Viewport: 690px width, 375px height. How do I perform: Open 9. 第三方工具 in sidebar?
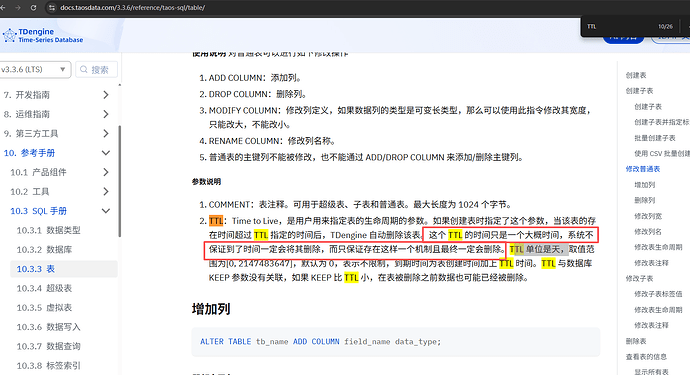click(31, 133)
